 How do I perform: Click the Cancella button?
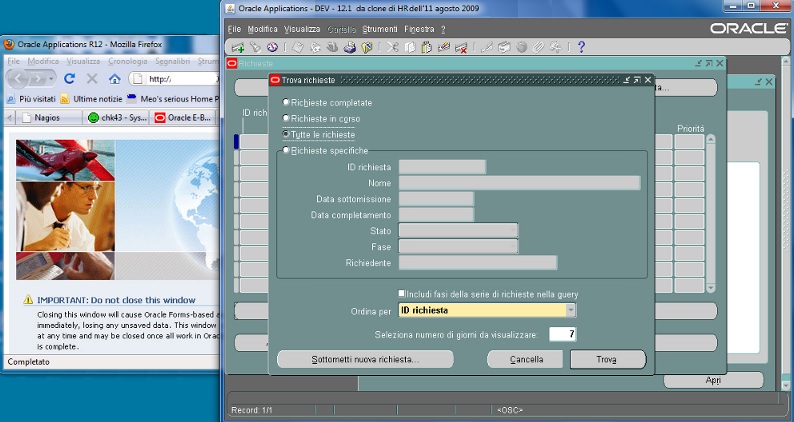[x=525, y=360]
